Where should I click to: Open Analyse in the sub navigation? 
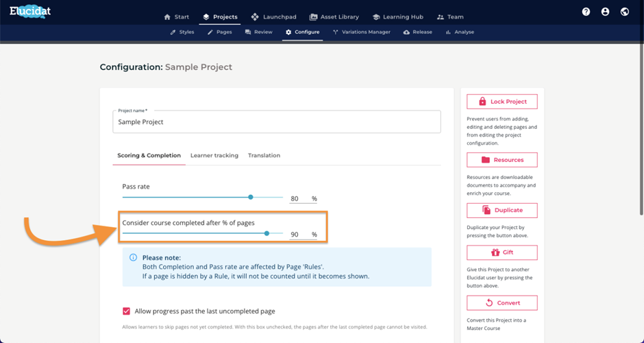point(460,32)
